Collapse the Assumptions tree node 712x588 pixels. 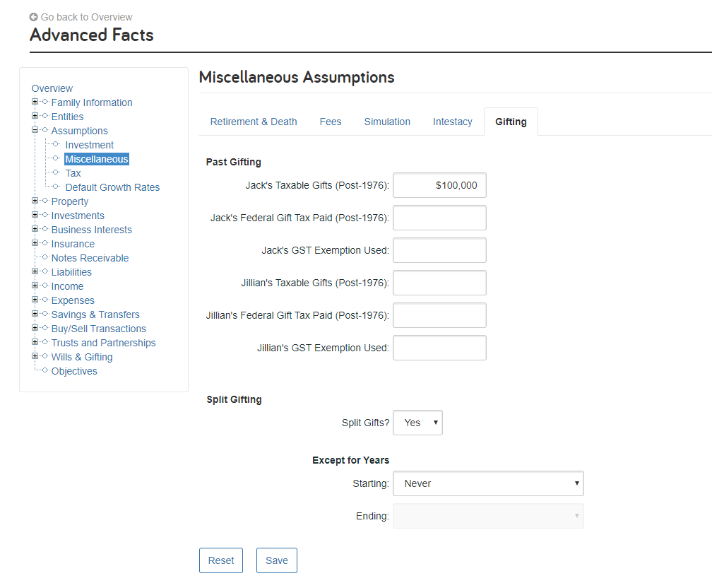pos(35,130)
